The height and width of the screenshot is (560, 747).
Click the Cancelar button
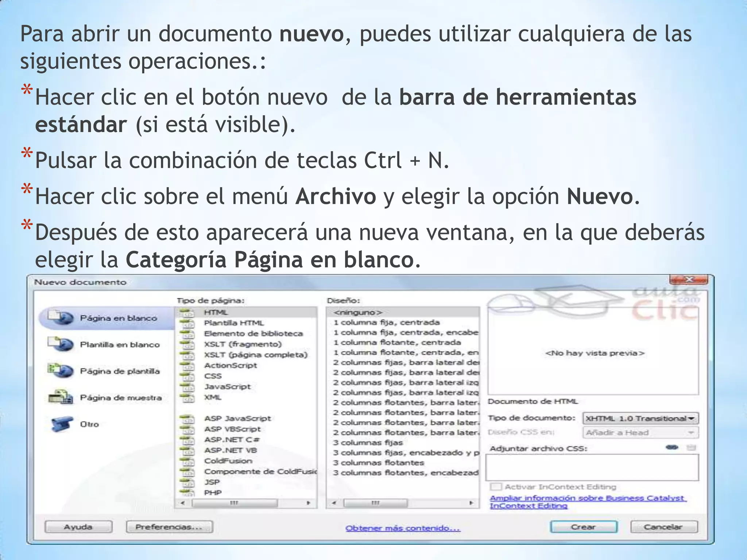click(x=664, y=527)
